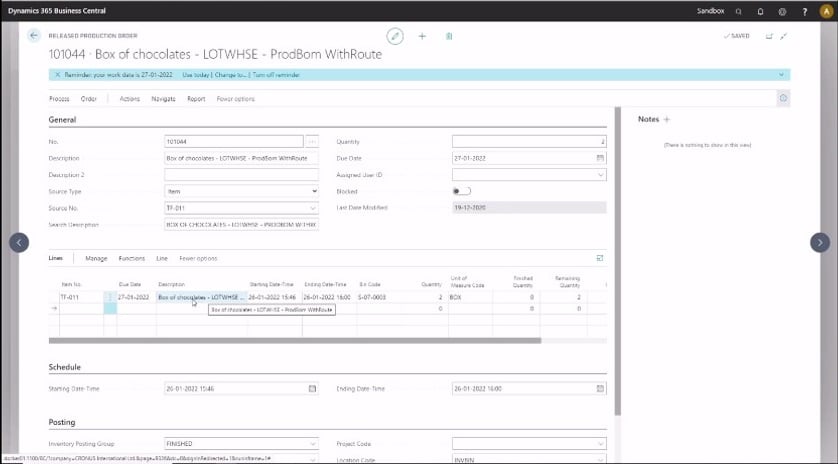Open notifications bell icon
The height and width of the screenshot is (464, 838).
tap(760, 11)
